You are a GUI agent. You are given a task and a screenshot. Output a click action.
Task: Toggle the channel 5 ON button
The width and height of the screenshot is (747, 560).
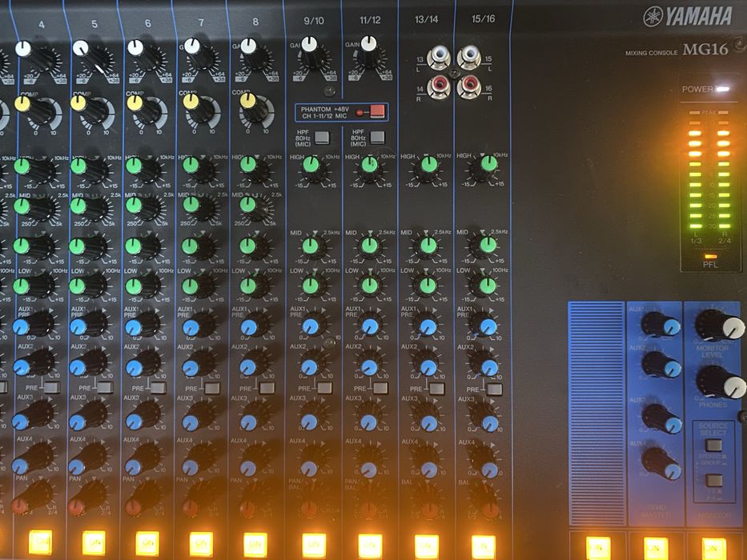94,542
